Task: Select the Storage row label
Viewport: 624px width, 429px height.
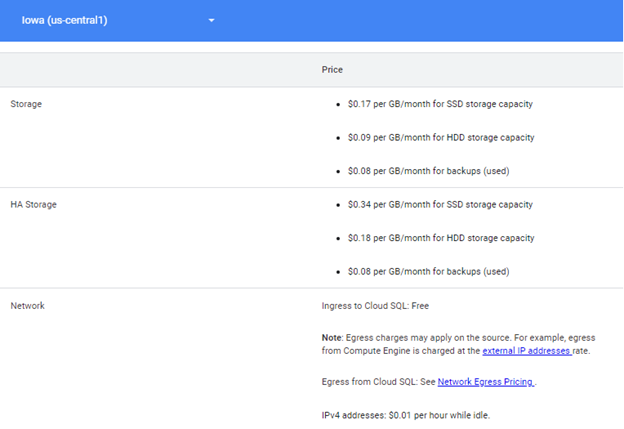Action: click(x=26, y=104)
